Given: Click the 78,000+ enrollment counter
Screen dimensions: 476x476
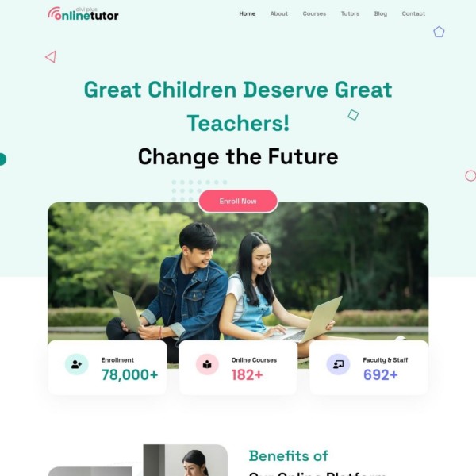Looking at the screenshot, I should (129, 374).
